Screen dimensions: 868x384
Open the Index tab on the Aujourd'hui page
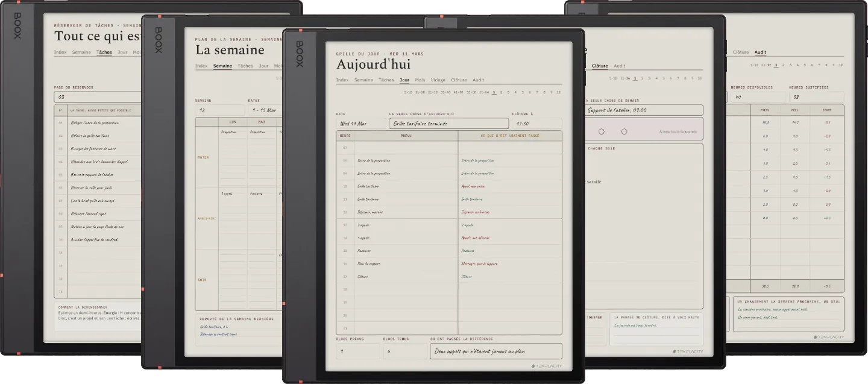pos(342,80)
